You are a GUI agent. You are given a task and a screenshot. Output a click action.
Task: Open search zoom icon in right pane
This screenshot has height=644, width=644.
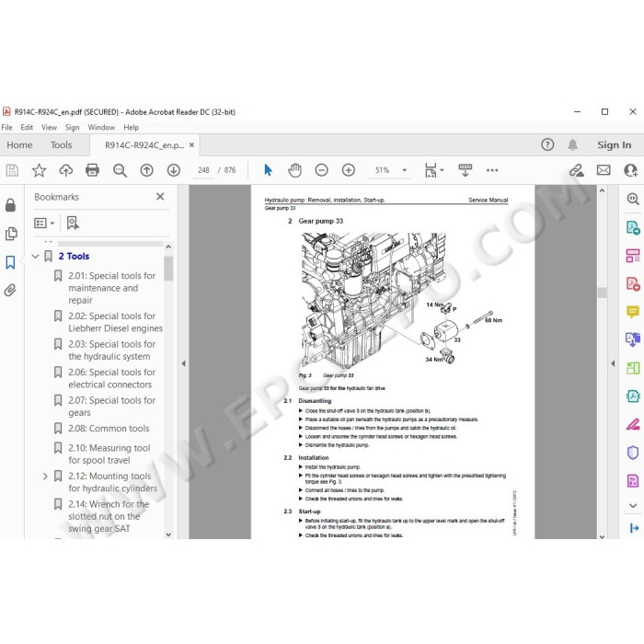[633, 200]
